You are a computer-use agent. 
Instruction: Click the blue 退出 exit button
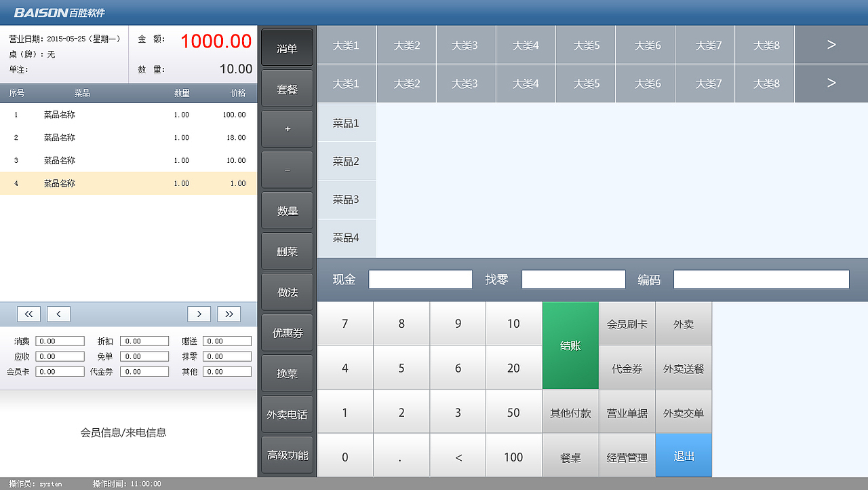pyautogui.click(x=684, y=457)
